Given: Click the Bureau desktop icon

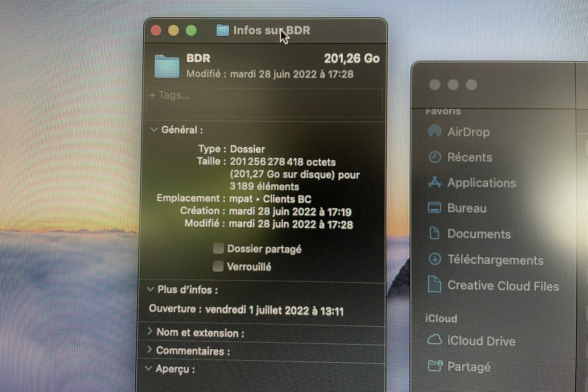Looking at the screenshot, I should click(x=434, y=207).
